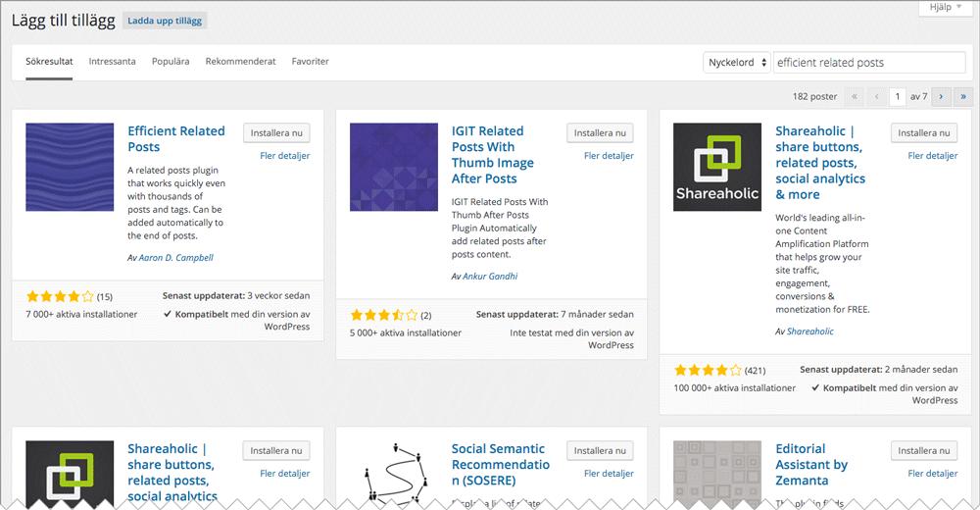View Fler detaljer for bottom Shareaholic card

(285, 474)
